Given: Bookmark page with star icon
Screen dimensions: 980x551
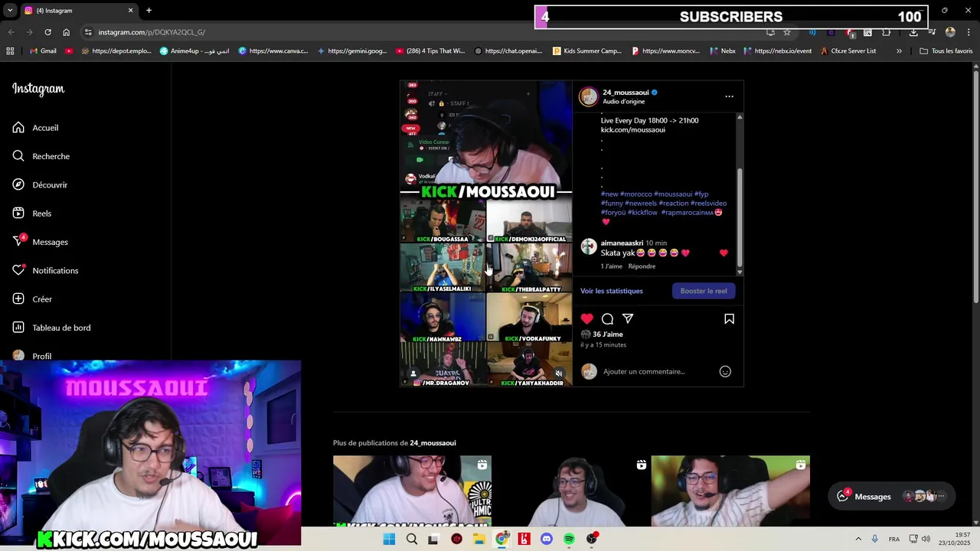Looking at the screenshot, I should 786,32.
